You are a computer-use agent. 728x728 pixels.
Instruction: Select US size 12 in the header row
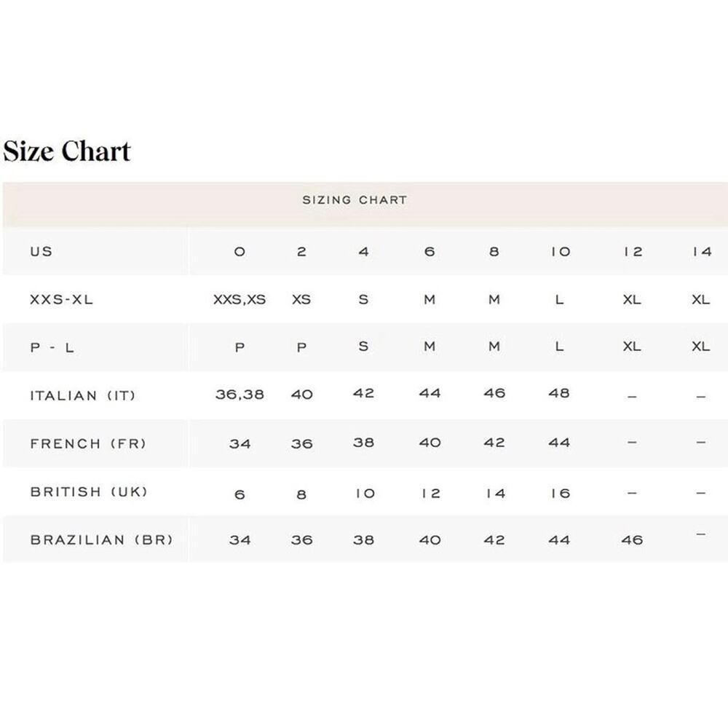click(x=633, y=252)
